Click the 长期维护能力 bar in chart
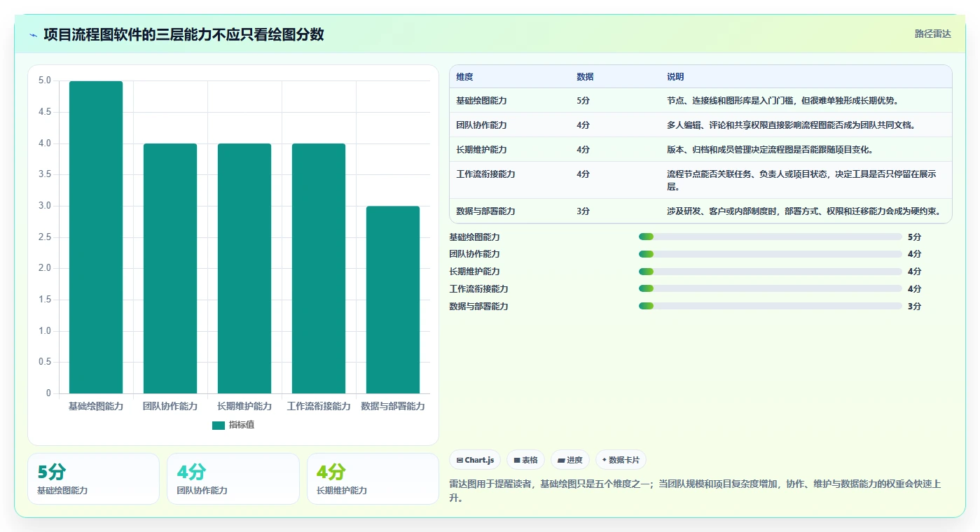 tap(244, 269)
